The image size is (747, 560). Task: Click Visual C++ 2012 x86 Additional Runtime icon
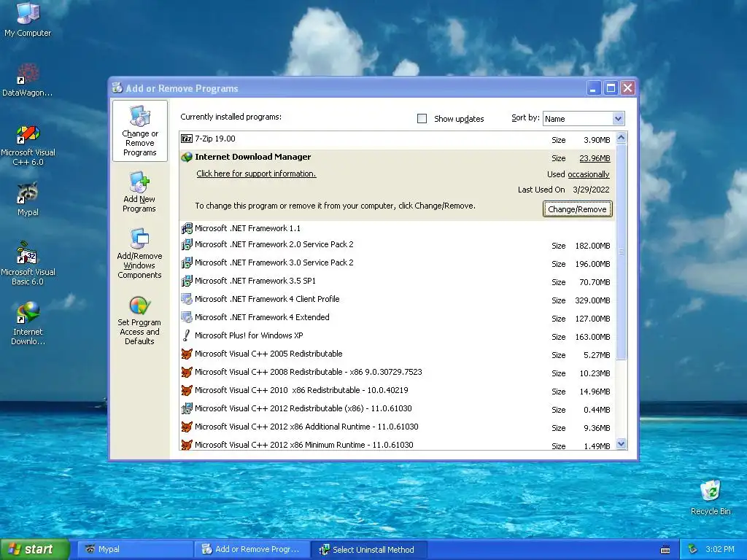pyautogui.click(x=187, y=427)
